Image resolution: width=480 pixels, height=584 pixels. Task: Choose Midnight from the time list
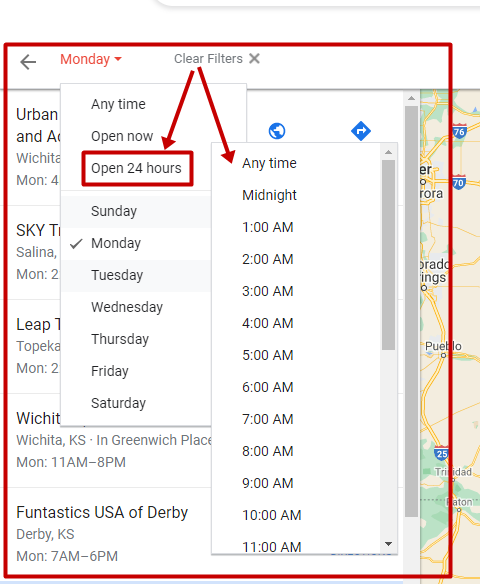tap(269, 195)
